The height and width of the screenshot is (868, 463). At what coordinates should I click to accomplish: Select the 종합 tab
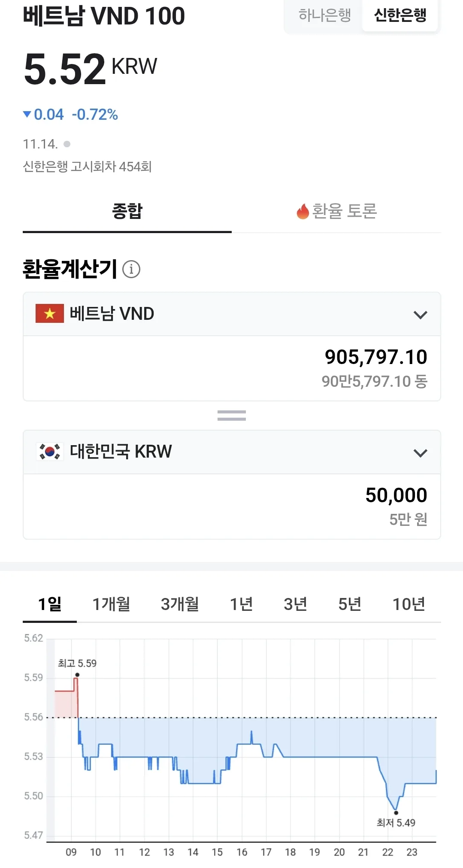point(127,211)
